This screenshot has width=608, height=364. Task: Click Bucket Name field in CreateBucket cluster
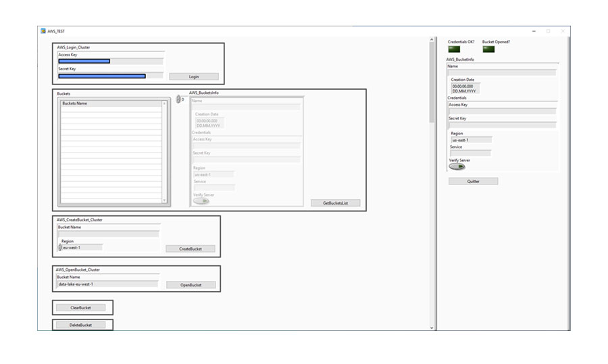click(x=108, y=234)
